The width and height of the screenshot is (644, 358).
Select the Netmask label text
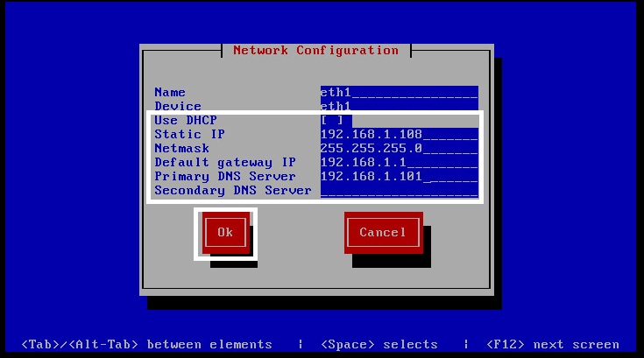181,148
